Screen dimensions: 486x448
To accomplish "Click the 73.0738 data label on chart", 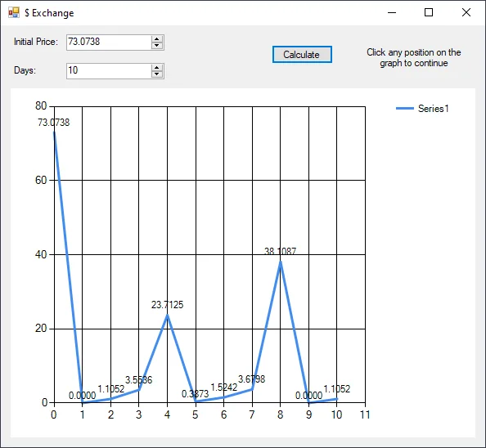I will coord(54,123).
